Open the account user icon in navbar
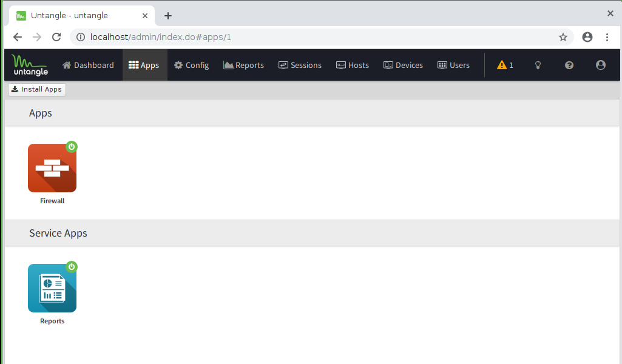The height and width of the screenshot is (364, 622). coord(601,65)
